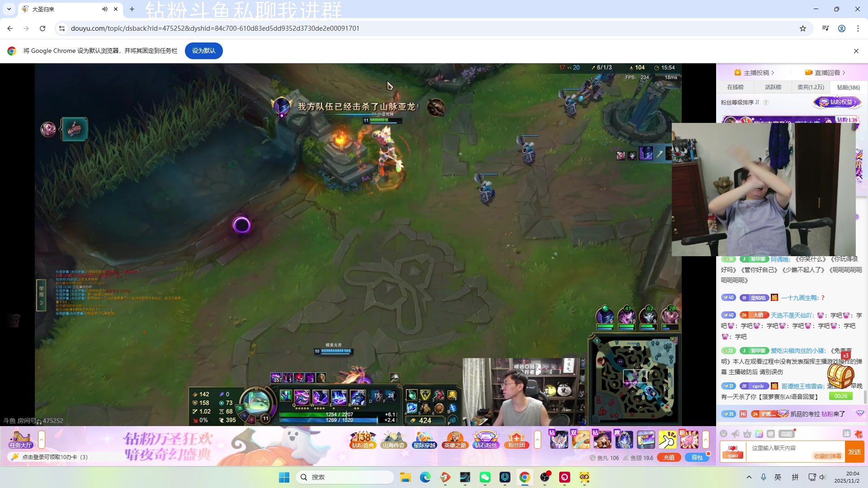
Task: Expand the gift list arrow beside gift thumbnails
Action: click(x=706, y=439)
